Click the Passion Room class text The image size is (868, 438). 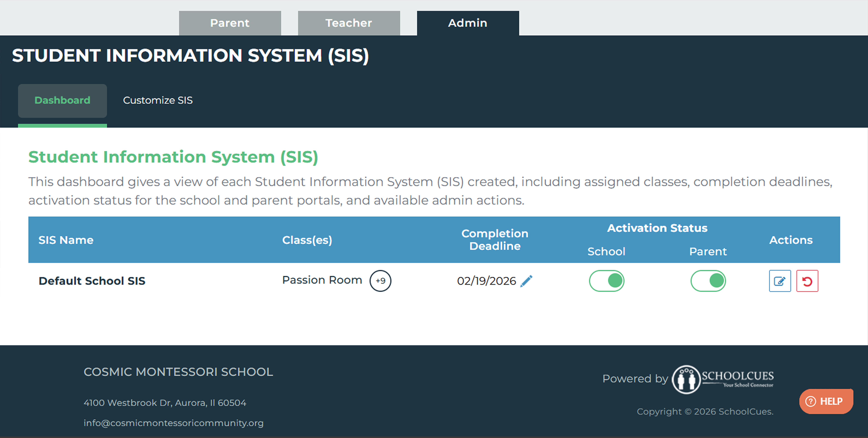(322, 280)
